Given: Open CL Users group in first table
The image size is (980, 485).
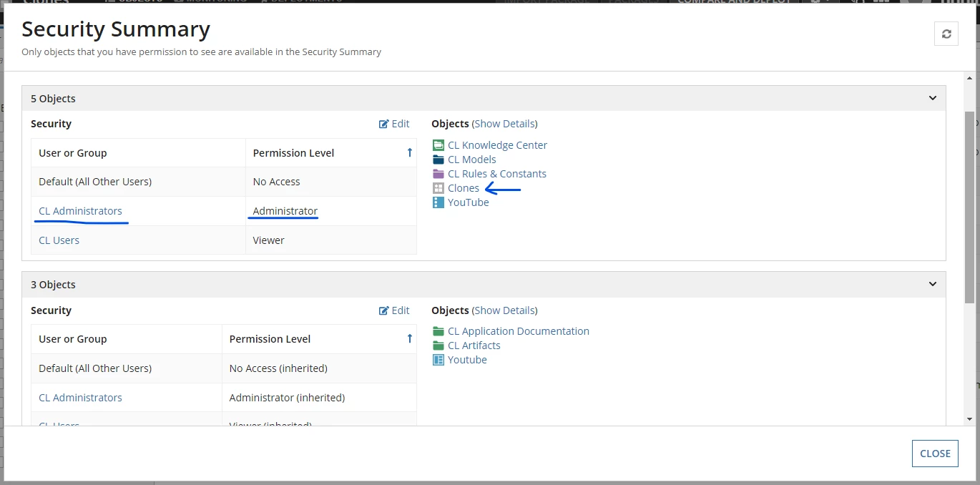Looking at the screenshot, I should click(59, 240).
